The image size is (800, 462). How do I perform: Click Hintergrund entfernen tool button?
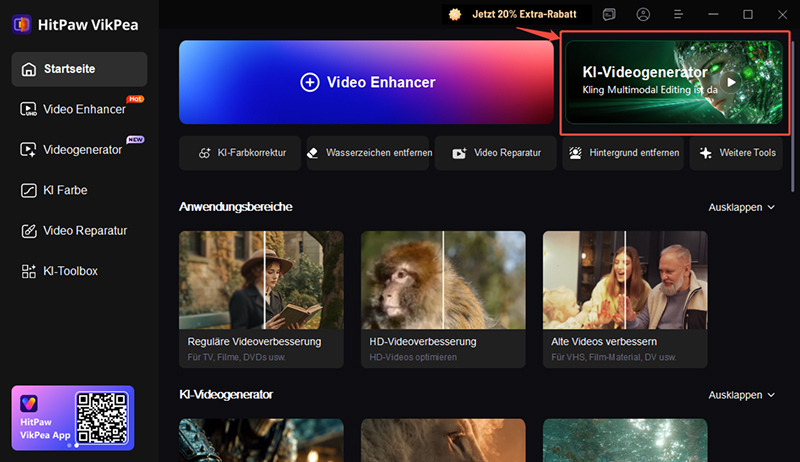pos(623,153)
